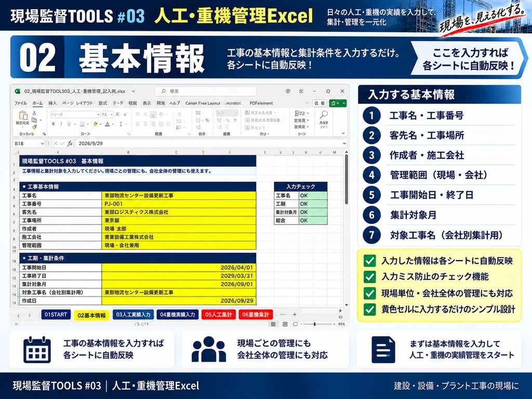Click the next sheet navigation arrow

pos(30,315)
